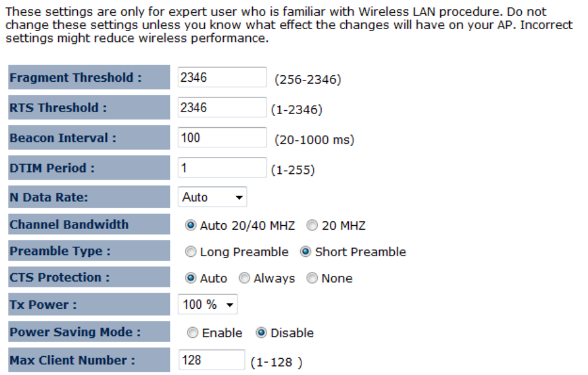This screenshot has width=588, height=375.
Task: Choose Long Preamble option
Action: coord(191,252)
